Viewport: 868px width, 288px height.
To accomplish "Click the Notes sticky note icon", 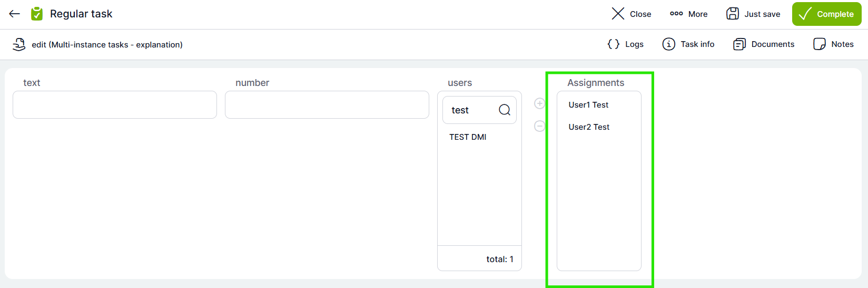I will coord(819,44).
